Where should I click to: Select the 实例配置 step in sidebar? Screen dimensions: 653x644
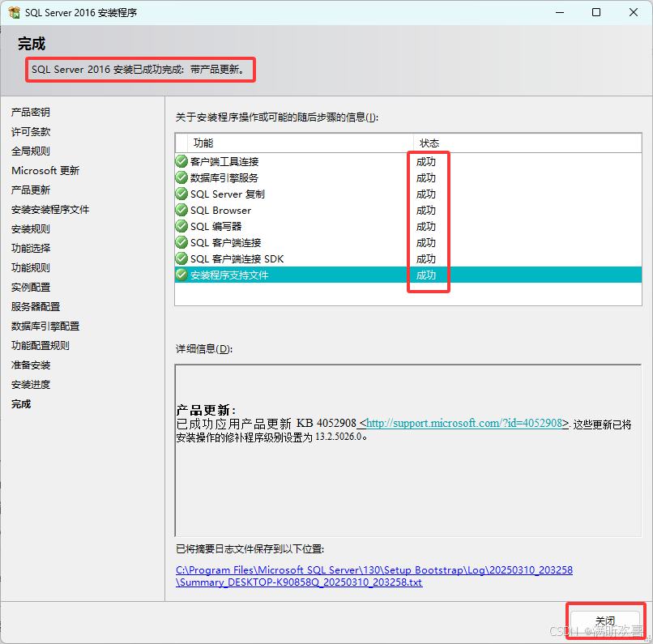(x=31, y=288)
